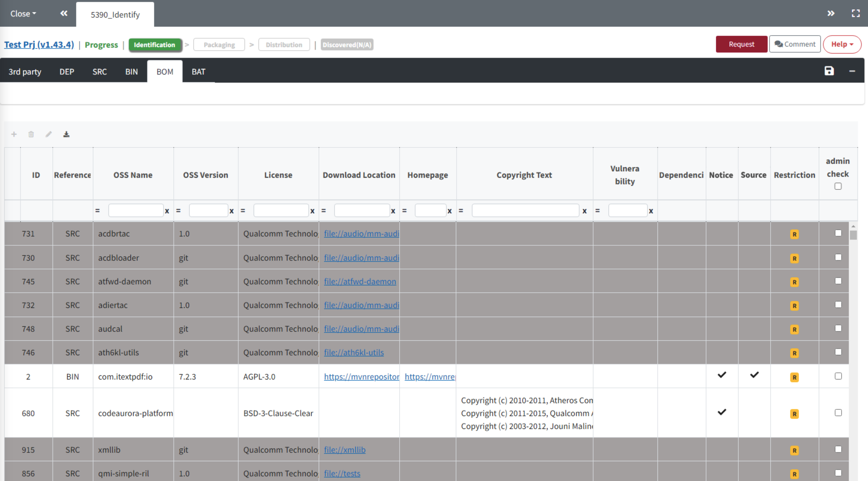Screen dimensions: 868x481
Task: Clear OSS Name filter with x
Action: (167, 211)
